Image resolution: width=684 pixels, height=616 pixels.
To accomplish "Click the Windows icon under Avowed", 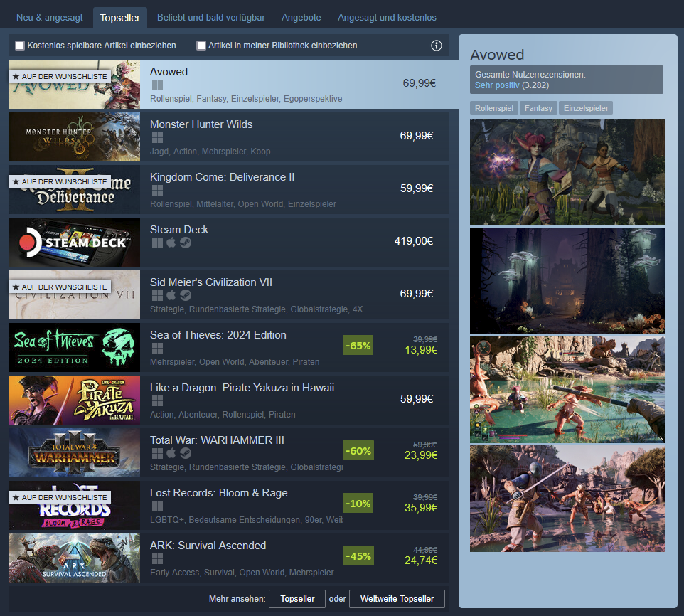I will (157, 85).
